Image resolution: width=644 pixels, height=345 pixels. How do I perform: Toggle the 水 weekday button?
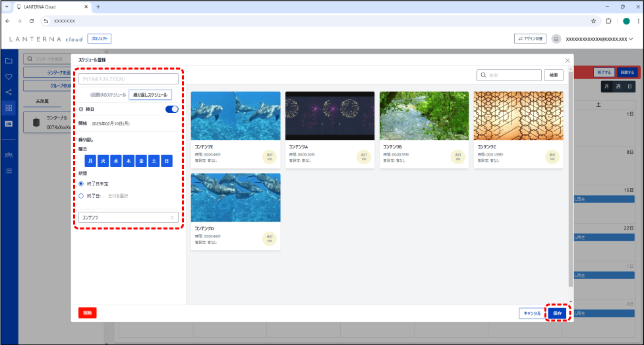click(x=115, y=161)
